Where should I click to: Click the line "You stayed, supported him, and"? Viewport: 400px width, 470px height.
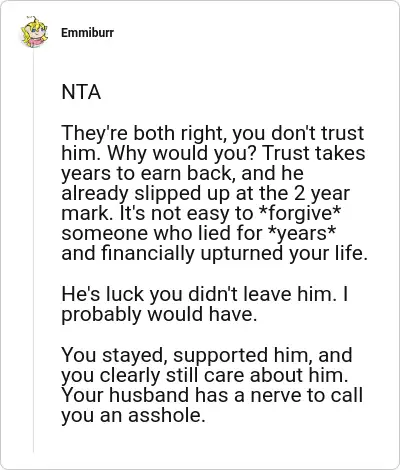click(x=207, y=355)
